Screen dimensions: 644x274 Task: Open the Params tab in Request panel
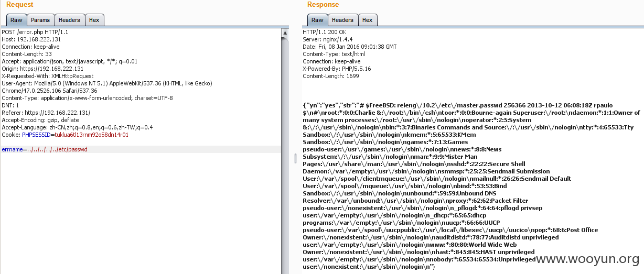[x=40, y=20]
